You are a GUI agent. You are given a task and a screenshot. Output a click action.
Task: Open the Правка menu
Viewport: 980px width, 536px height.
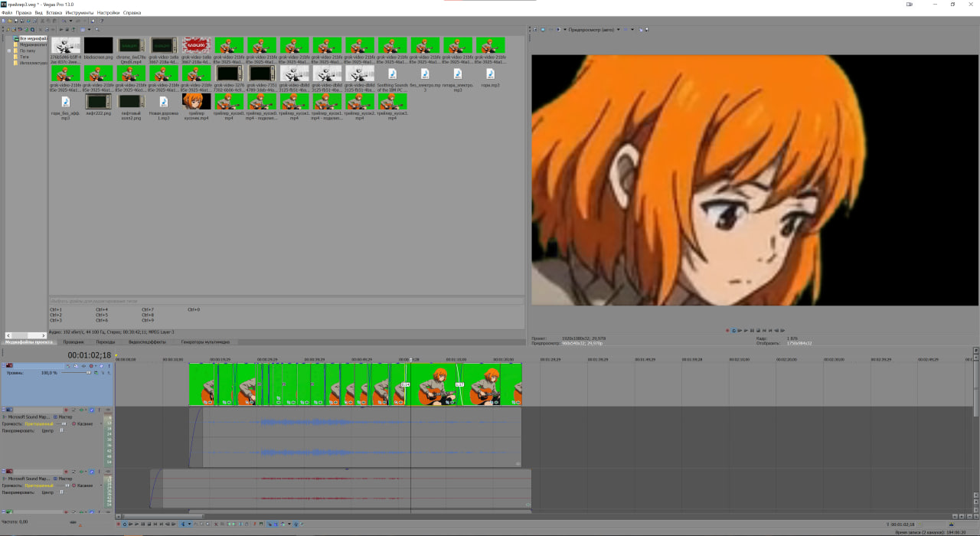[24, 13]
